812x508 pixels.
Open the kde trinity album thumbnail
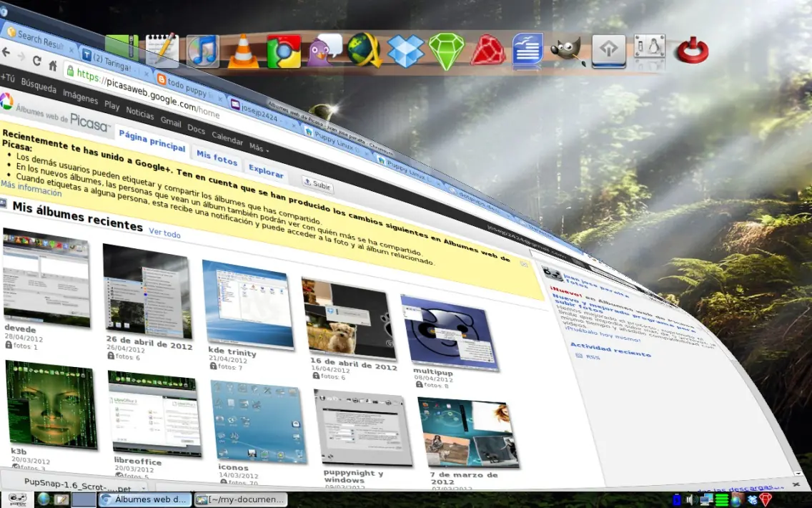tap(248, 304)
